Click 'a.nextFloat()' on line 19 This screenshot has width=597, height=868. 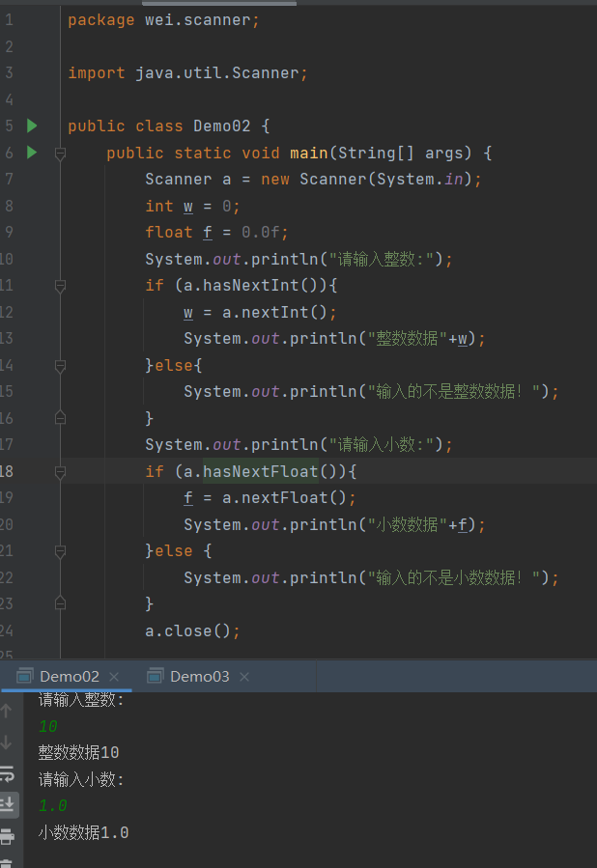pyautogui.click(x=284, y=498)
